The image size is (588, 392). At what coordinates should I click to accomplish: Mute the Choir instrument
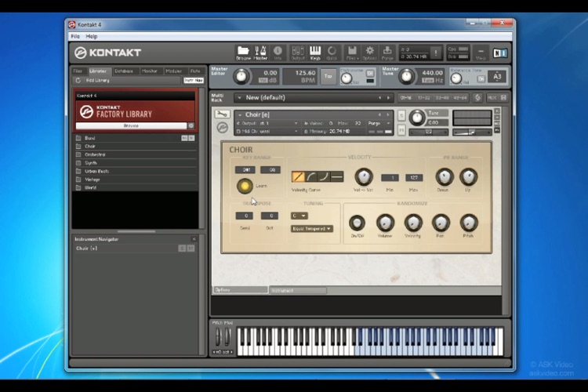tap(401, 130)
